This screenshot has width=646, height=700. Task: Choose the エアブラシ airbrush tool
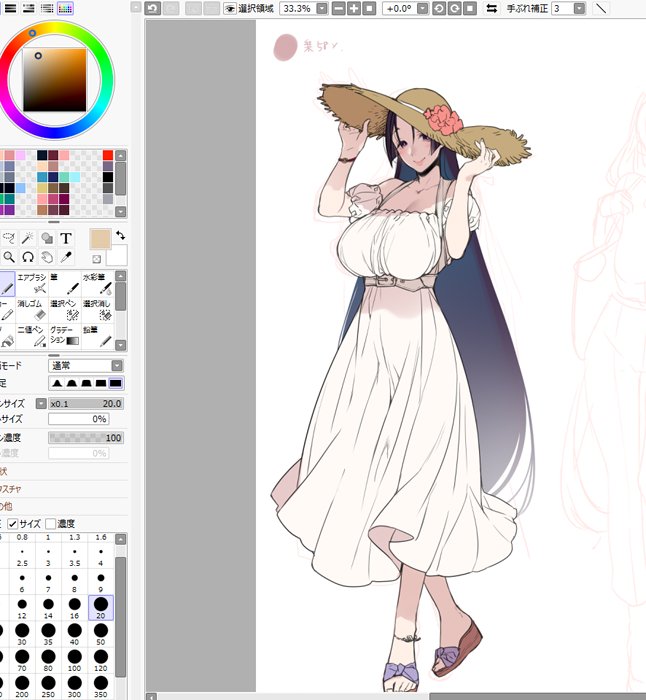tap(32, 283)
